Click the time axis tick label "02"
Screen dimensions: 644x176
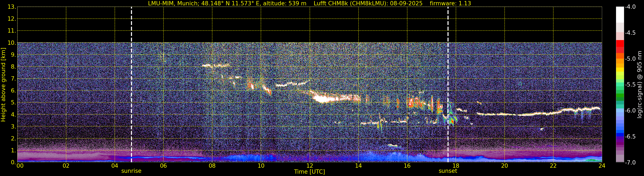pos(66,166)
